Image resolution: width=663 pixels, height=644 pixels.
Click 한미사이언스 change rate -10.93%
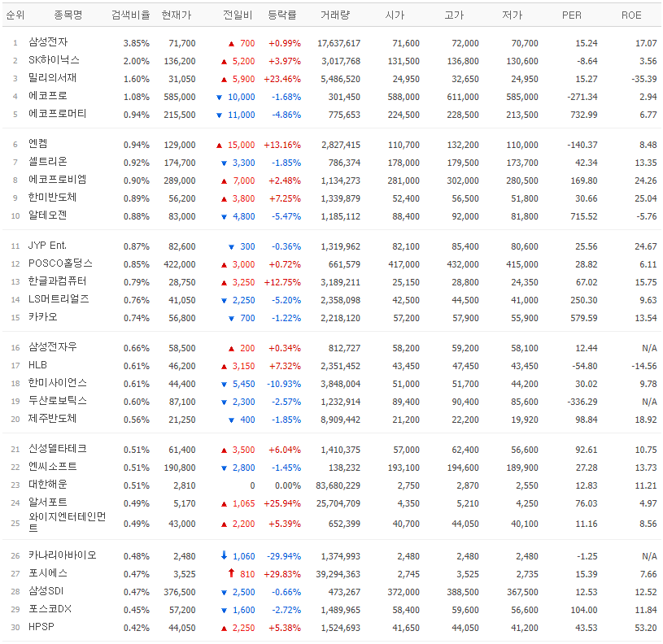point(284,384)
